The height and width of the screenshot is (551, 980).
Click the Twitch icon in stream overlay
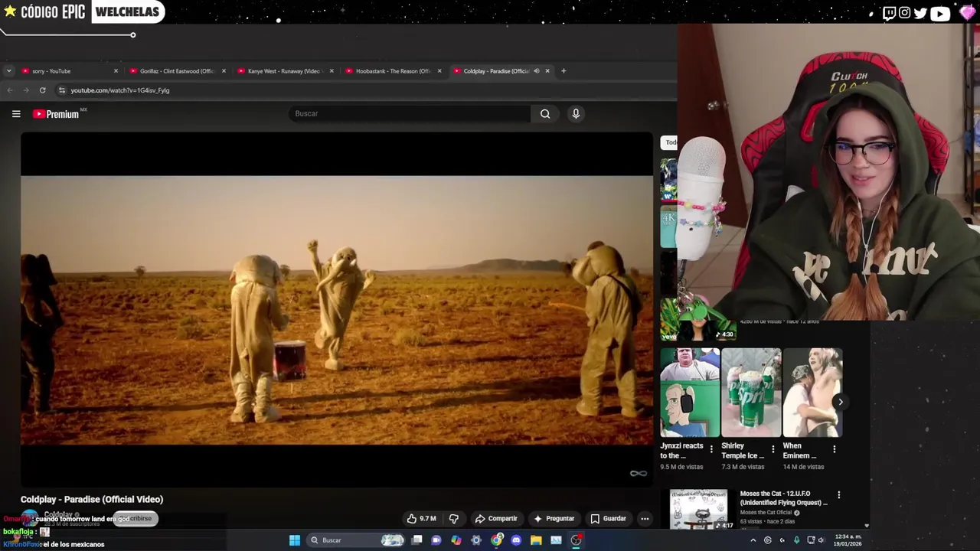(x=889, y=13)
